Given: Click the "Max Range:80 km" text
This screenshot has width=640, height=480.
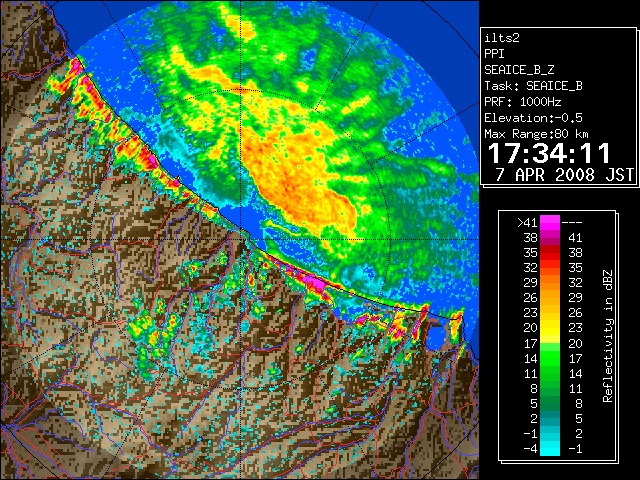Looking at the screenshot, I should tap(536, 134).
